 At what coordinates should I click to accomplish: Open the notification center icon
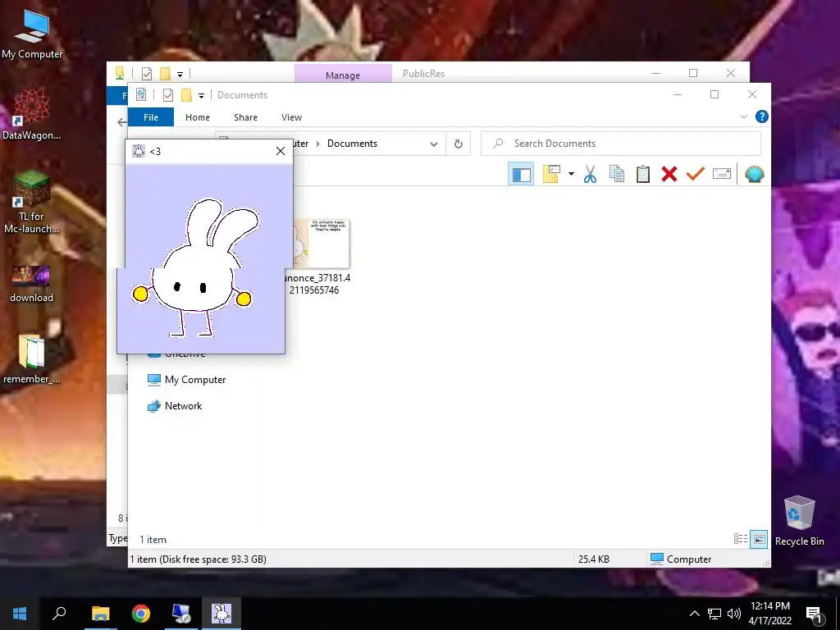coord(814,614)
